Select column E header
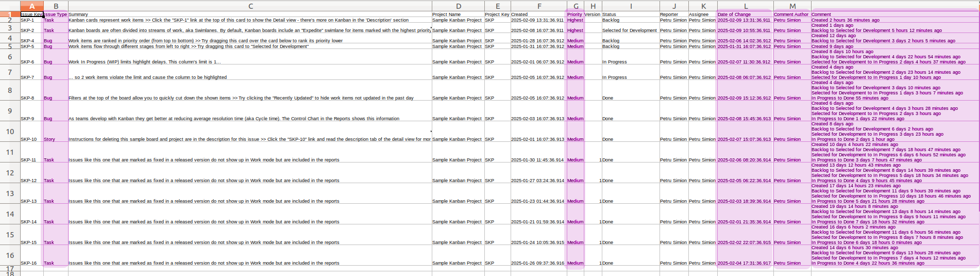 tap(497, 6)
